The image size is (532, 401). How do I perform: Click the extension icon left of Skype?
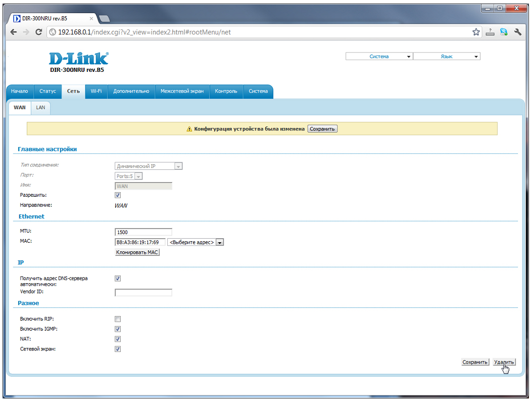point(490,32)
